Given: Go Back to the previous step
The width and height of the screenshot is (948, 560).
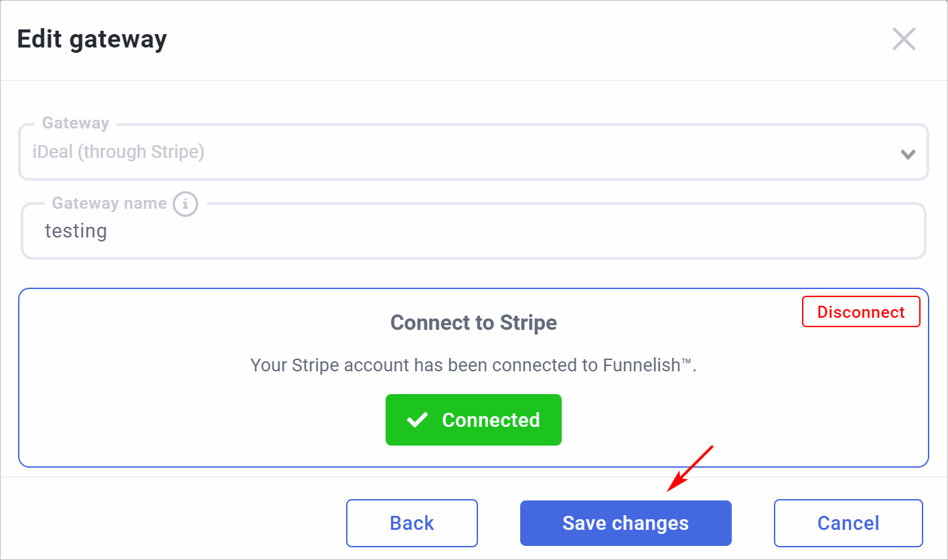Looking at the screenshot, I should (x=412, y=523).
